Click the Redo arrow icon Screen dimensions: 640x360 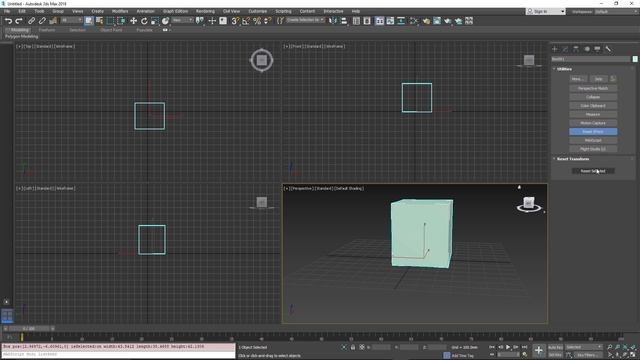[19, 21]
